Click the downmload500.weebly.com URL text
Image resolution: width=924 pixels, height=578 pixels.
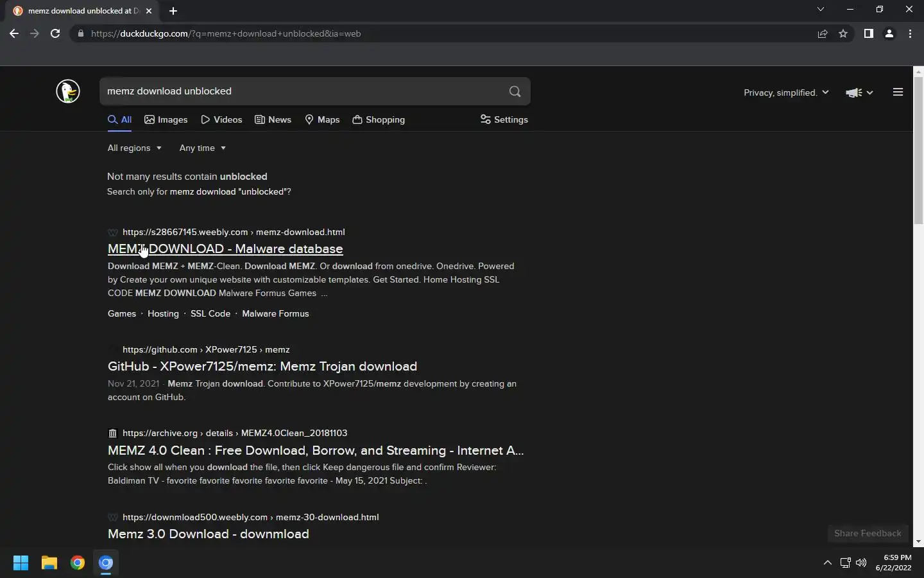250,517
